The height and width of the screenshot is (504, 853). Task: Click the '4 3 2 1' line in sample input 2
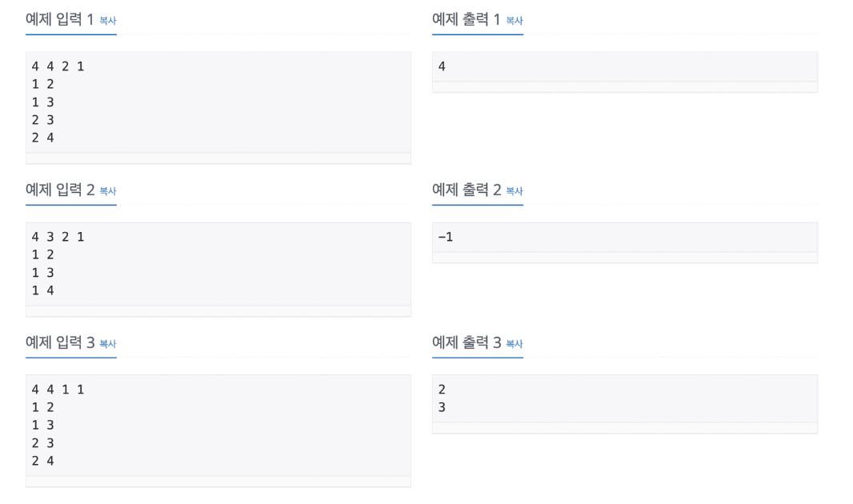[x=58, y=237]
